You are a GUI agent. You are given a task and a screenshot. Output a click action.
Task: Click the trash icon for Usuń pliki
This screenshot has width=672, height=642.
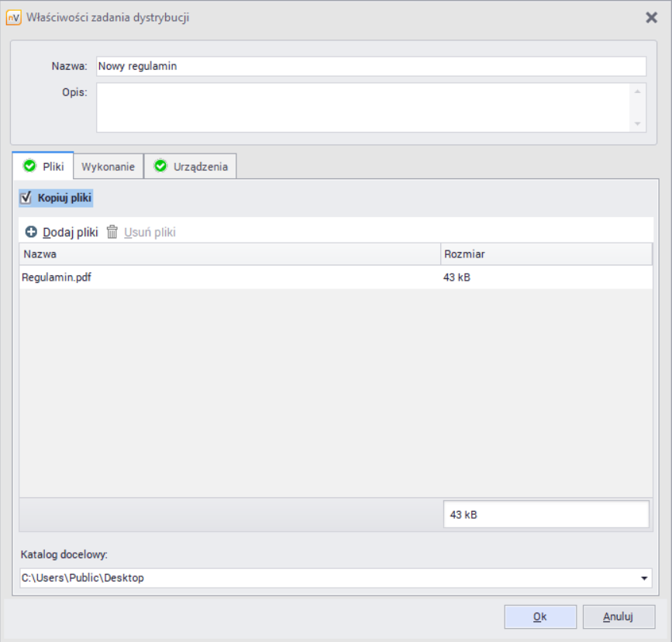click(112, 232)
